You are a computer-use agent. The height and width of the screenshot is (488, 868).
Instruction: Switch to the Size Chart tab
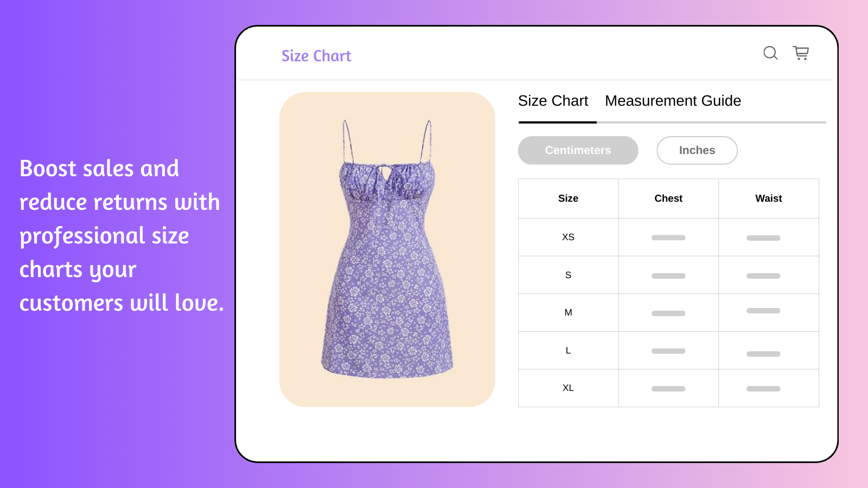[x=553, y=101]
